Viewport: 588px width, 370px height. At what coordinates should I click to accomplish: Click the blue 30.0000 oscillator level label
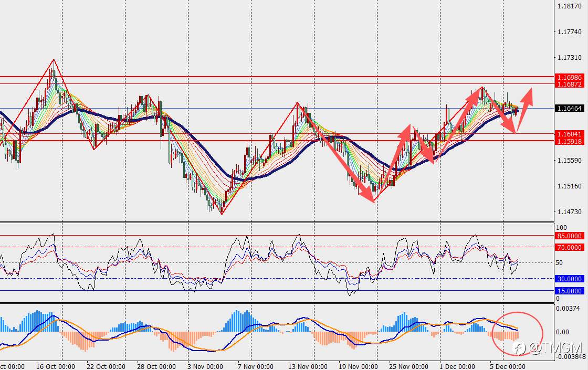point(569,279)
